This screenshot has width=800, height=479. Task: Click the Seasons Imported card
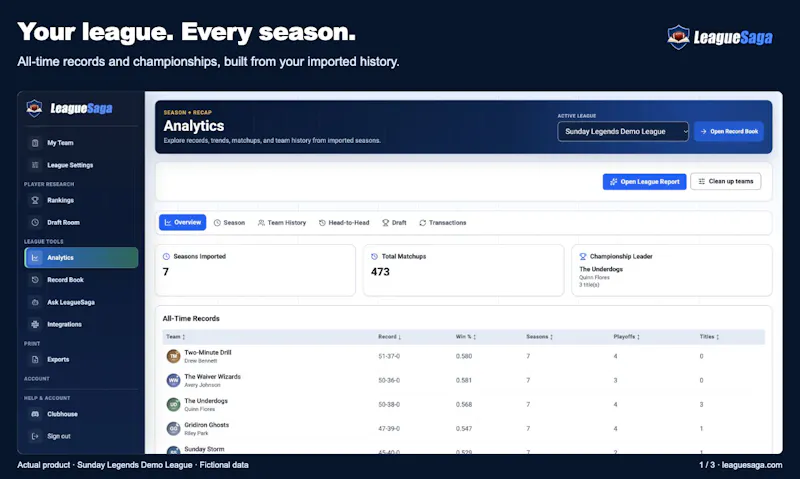(x=256, y=270)
